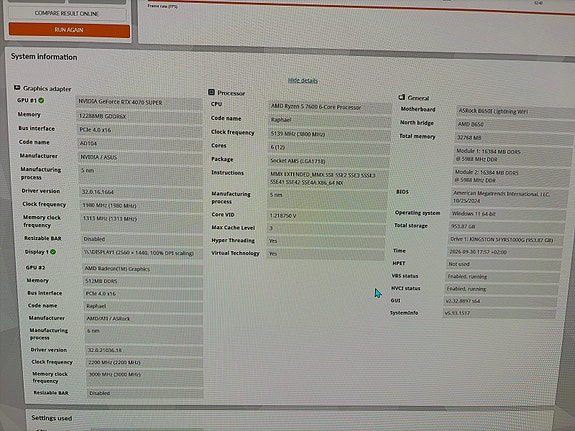
Task: Select the AMD Radeon(TM) Graphics value
Action: tap(143, 269)
